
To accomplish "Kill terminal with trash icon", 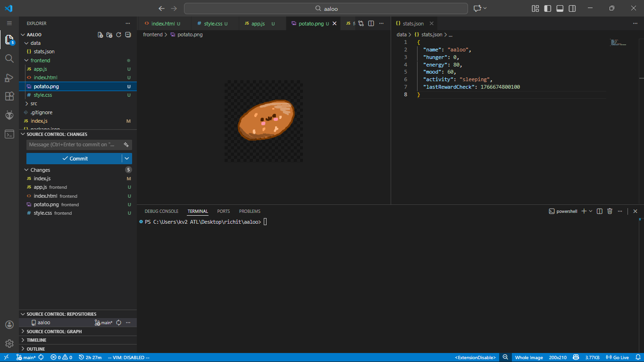I will [610, 211].
